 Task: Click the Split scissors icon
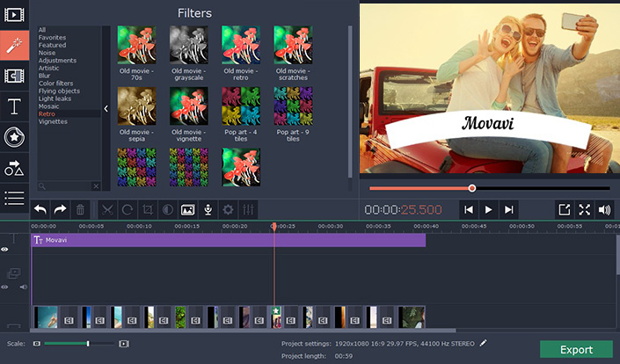pos(107,209)
